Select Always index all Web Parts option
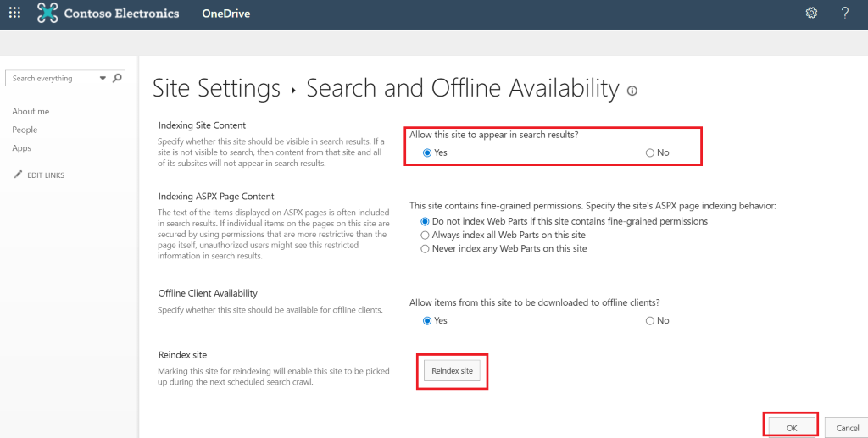 (426, 235)
